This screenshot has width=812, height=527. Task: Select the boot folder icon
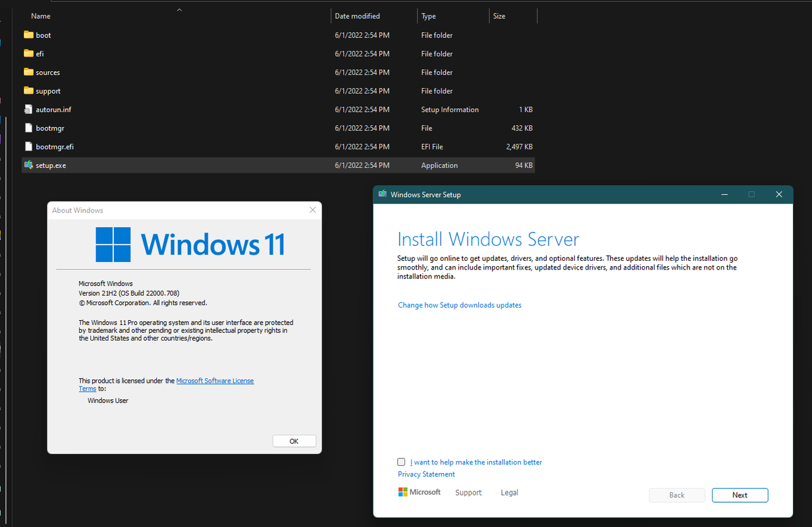(28, 35)
